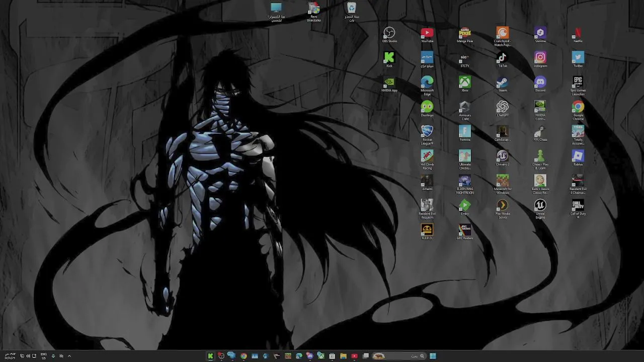Open Google Chrome desktop shortcut
Image resolution: width=644 pixels, height=362 pixels.
click(x=578, y=111)
